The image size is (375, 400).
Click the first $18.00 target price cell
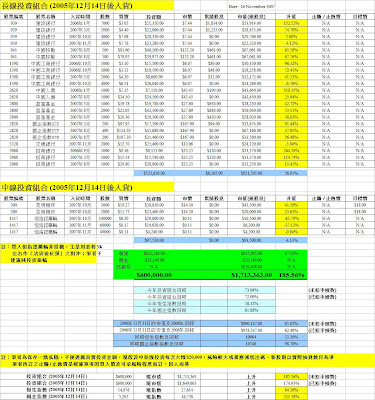(x=360, y=205)
